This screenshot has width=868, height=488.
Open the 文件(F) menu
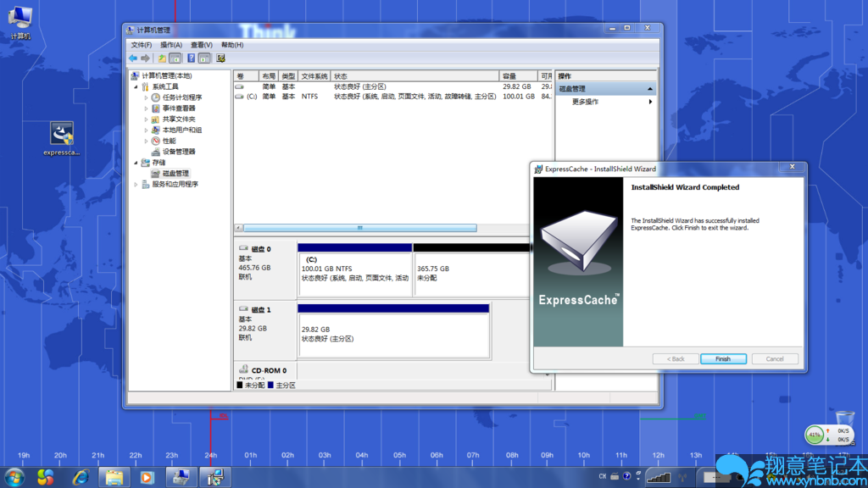[x=142, y=45]
